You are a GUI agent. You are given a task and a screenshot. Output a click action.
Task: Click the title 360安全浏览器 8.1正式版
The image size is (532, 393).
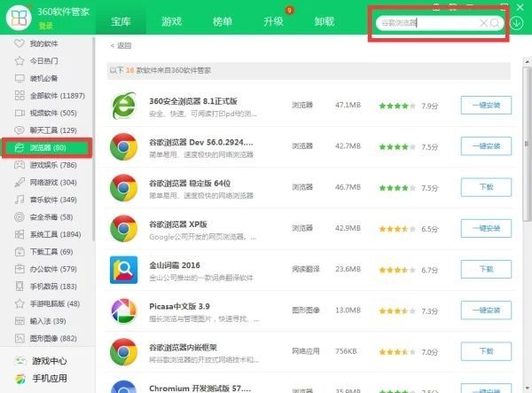coord(193,101)
